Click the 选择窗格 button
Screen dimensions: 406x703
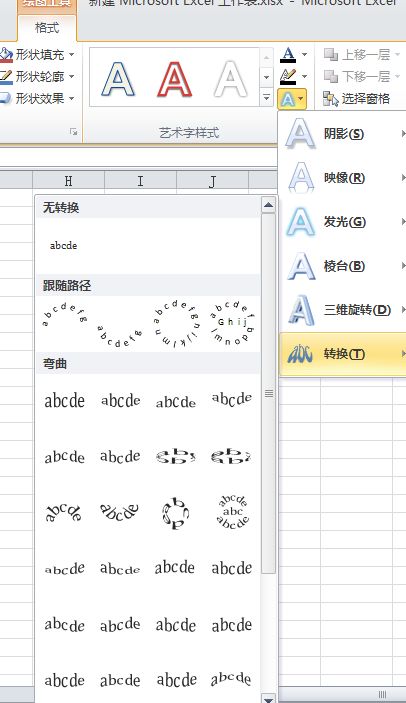357,98
